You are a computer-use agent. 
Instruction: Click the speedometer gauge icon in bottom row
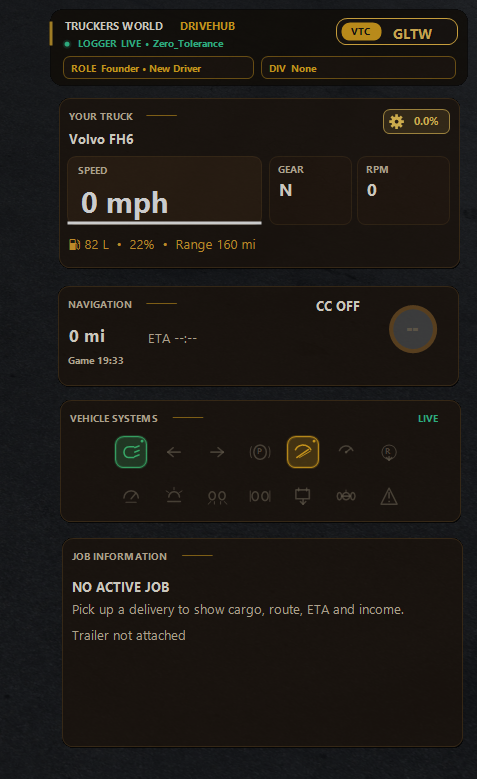pyautogui.click(x=131, y=496)
